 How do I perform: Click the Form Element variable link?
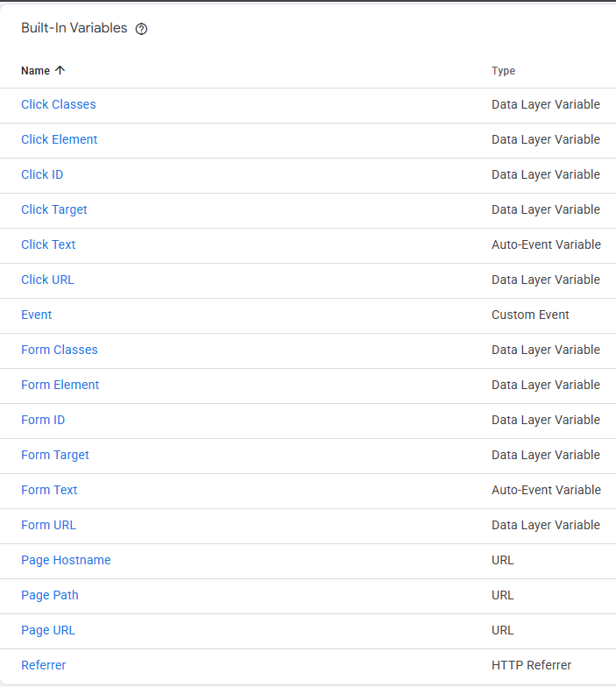[x=60, y=385]
